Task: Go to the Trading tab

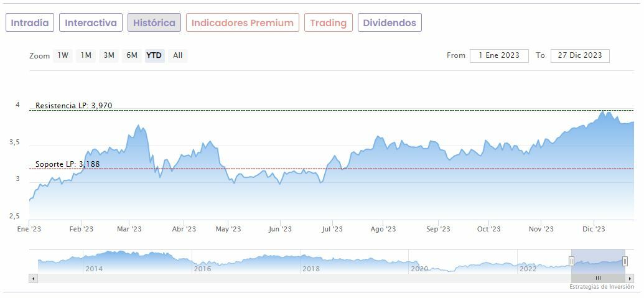Action: tap(328, 23)
